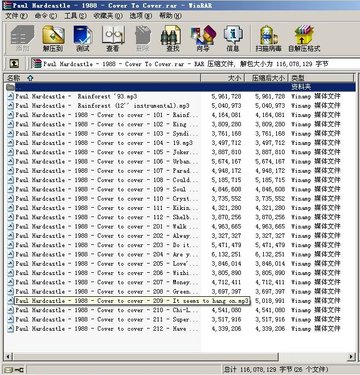Click the up one level folder button
Screen dimensions: 360x375
click(14, 63)
